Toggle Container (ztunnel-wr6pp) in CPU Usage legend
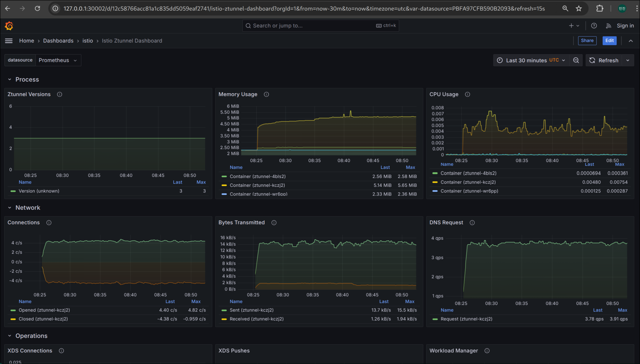640x364 pixels. (469, 191)
